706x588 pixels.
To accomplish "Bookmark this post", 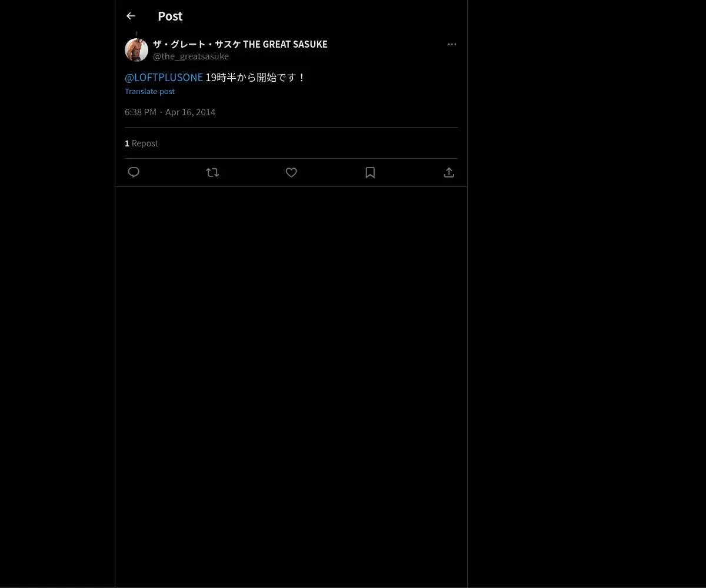I will tap(370, 172).
